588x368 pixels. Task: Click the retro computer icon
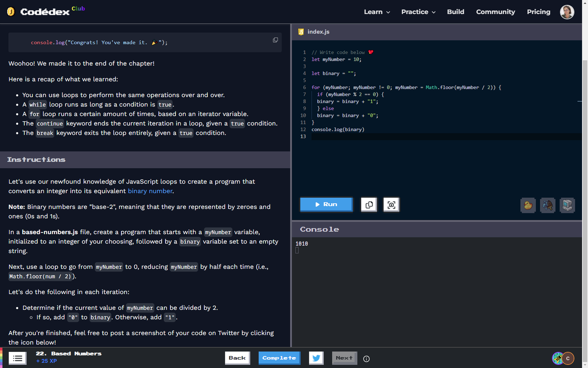567,205
